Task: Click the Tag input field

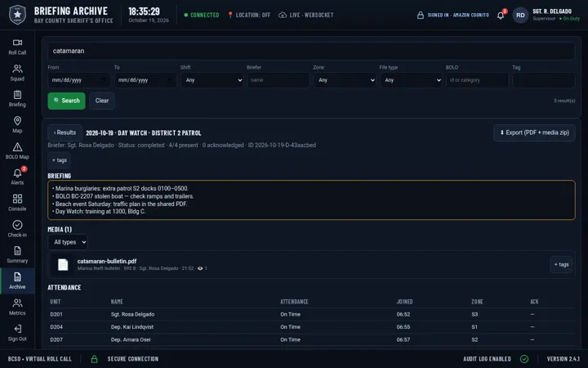Action: click(x=544, y=80)
